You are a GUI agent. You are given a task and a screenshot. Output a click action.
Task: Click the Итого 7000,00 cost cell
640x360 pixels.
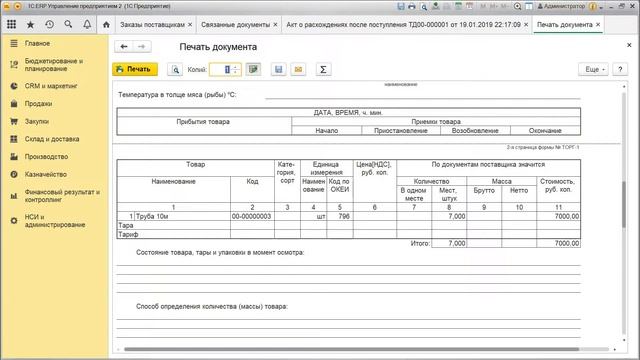[x=558, y=243]
